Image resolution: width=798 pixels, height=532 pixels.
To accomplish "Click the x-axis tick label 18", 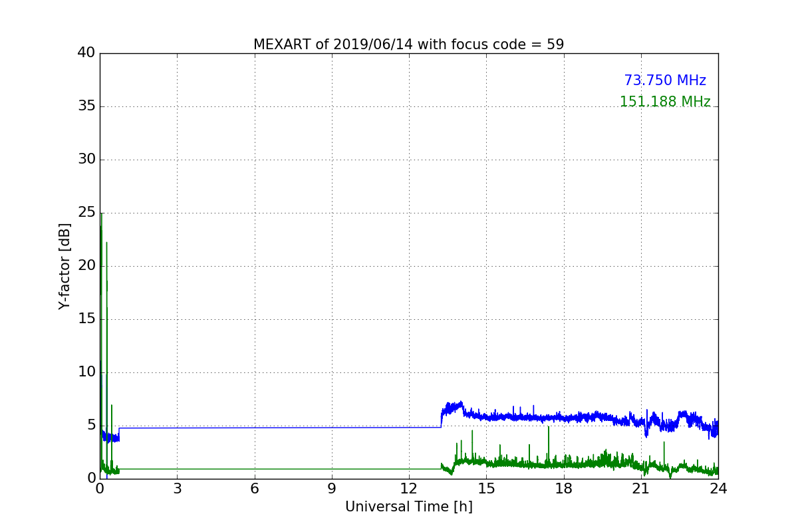I will [x=563, y=489].
